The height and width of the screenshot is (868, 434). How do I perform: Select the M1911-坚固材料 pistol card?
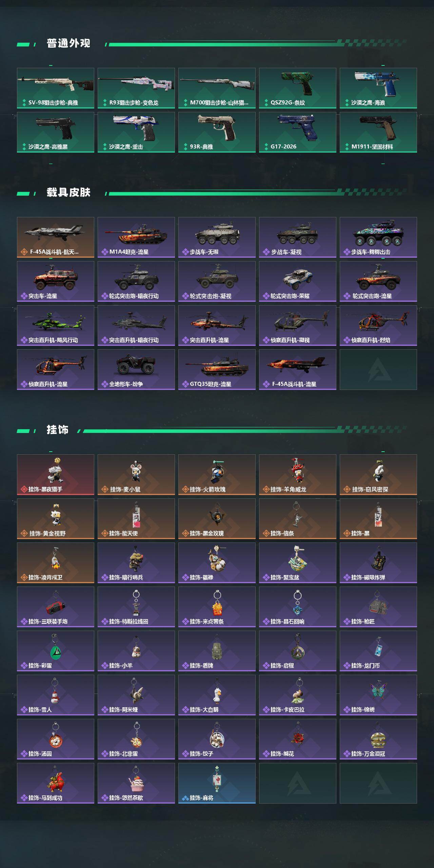pyautogui.click(x=378, y=132)
